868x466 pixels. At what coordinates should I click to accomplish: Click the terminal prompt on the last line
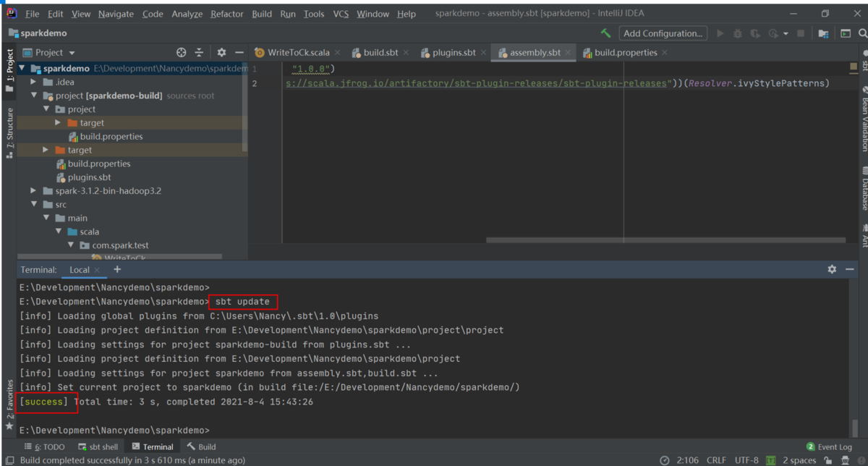click(x=114, y=431)
